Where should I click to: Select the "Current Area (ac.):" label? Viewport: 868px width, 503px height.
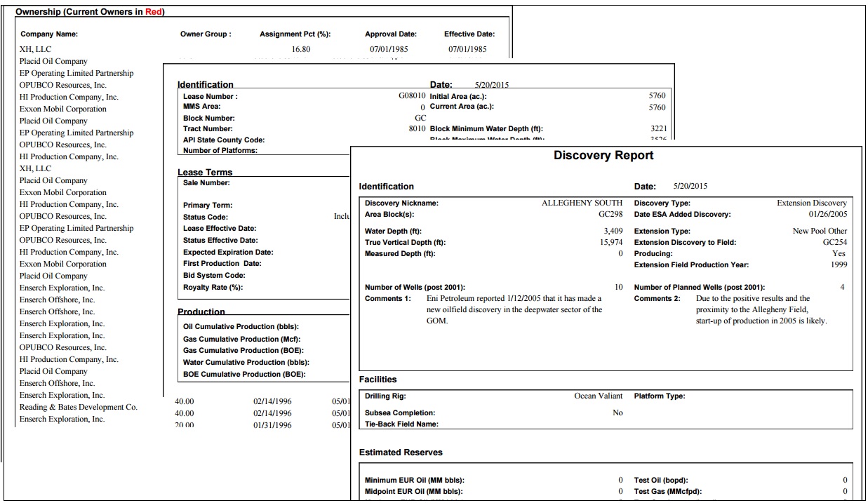point(462,107)
